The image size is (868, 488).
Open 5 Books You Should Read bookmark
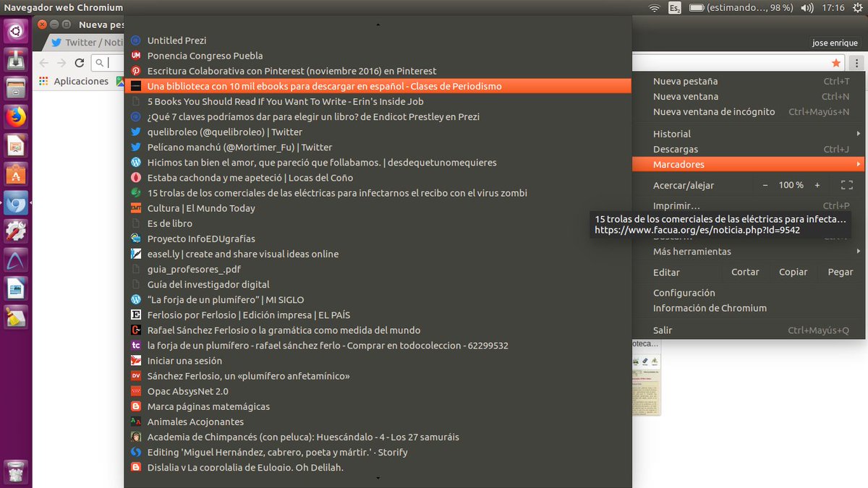[378, 101]
